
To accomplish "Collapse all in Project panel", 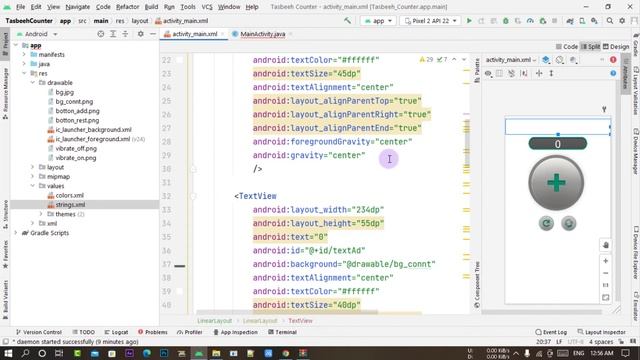I will click(125, 34).
